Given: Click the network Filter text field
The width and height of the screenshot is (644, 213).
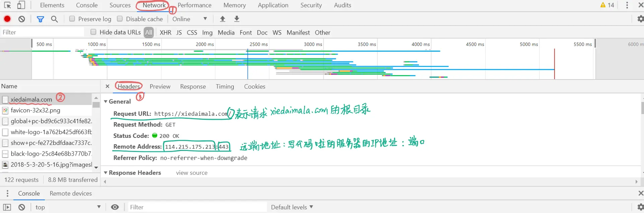Looking at the screenshot, I should tap(42, 32).
